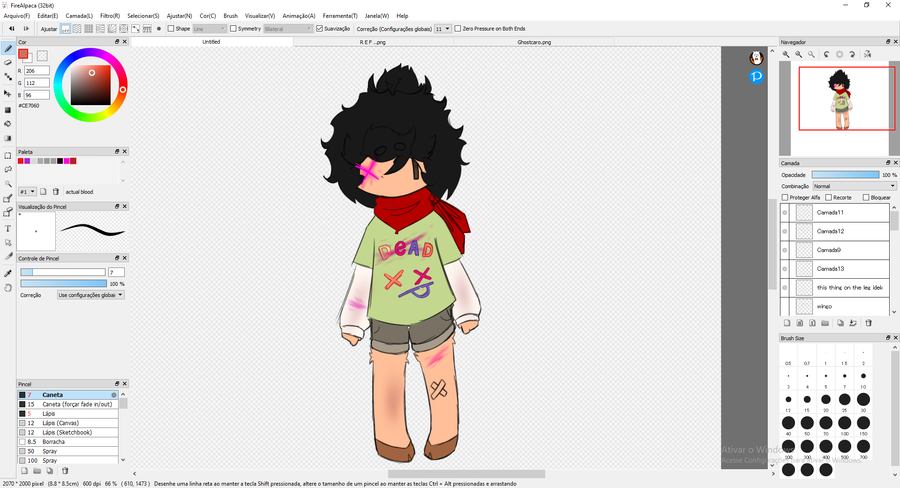Viewport: 900px width, 488px height.
Task: Enable Zero Pressure on Both Ends
Action: (457, 28)
